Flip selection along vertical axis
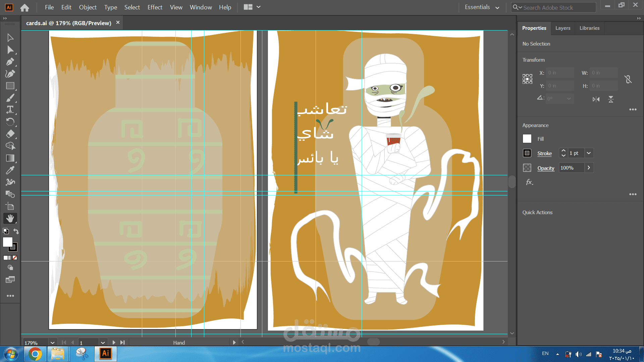 tap(611, 99)
